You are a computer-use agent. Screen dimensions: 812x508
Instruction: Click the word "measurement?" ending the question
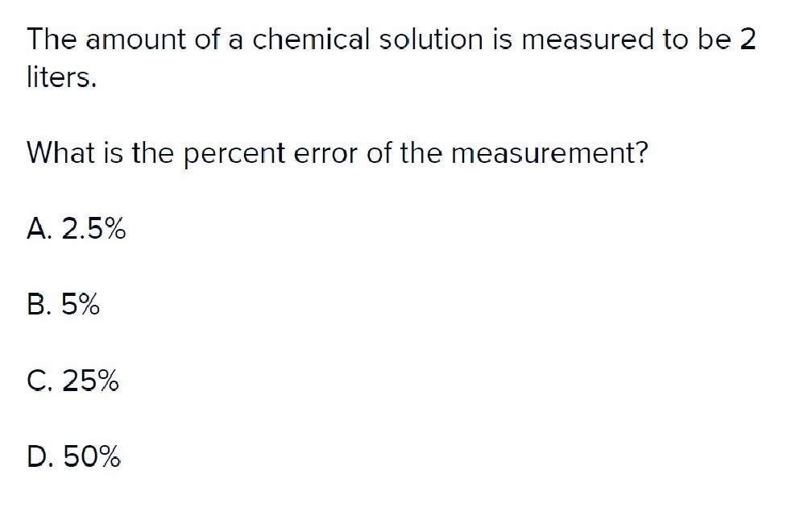pos(549,154)
